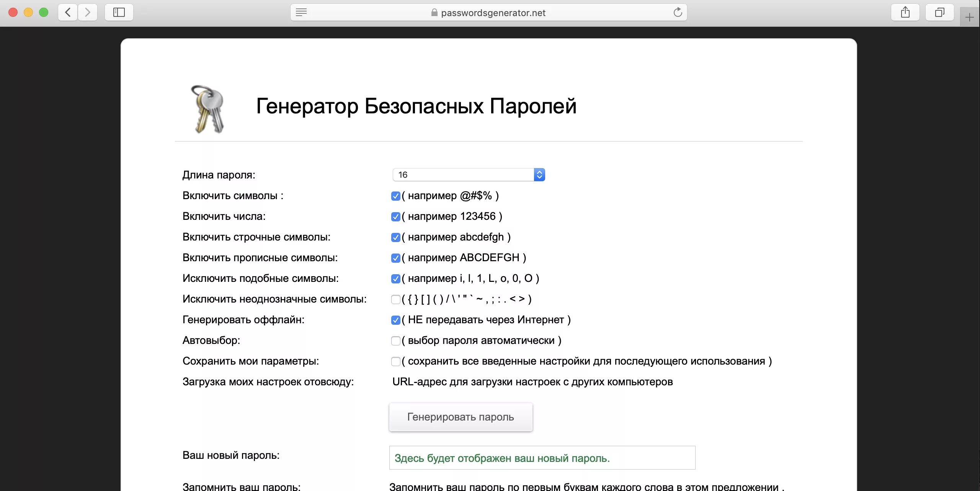Click the Генерировать пароль button
The image size is (980, 491).
point(461,417)
